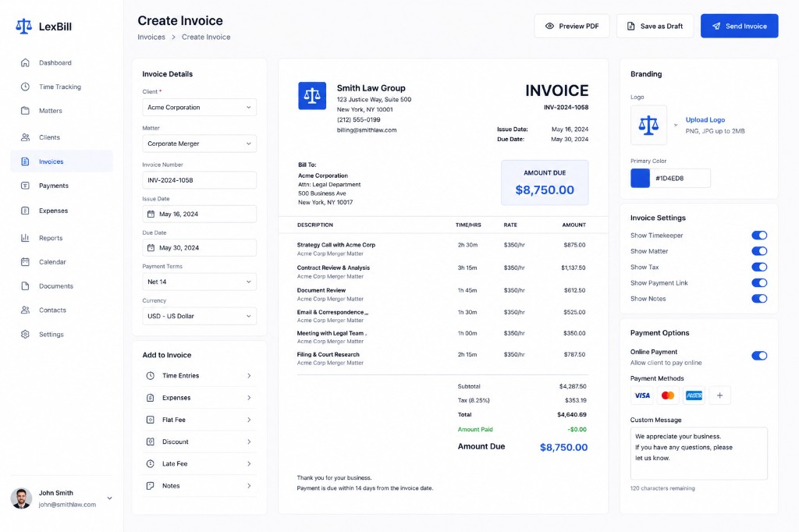The image size is (799, 532).
Task: Select Invoices in the sidebar
Action: click(61, 161)
